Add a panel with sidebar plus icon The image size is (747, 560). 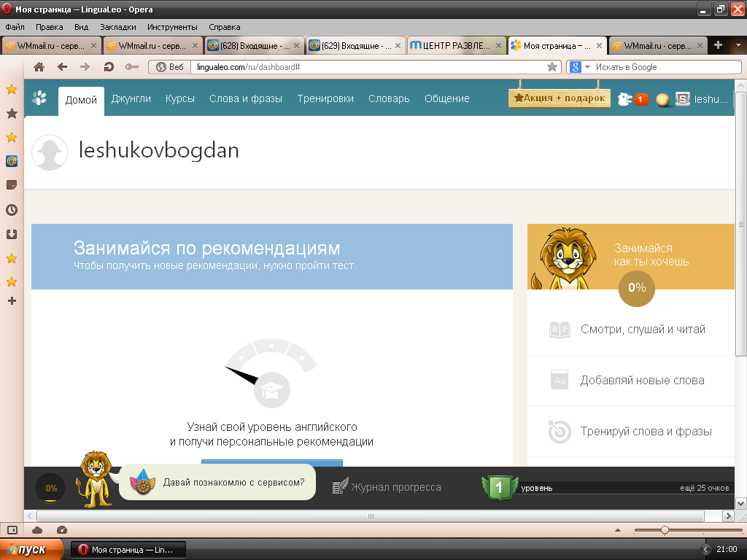[12, 301]
